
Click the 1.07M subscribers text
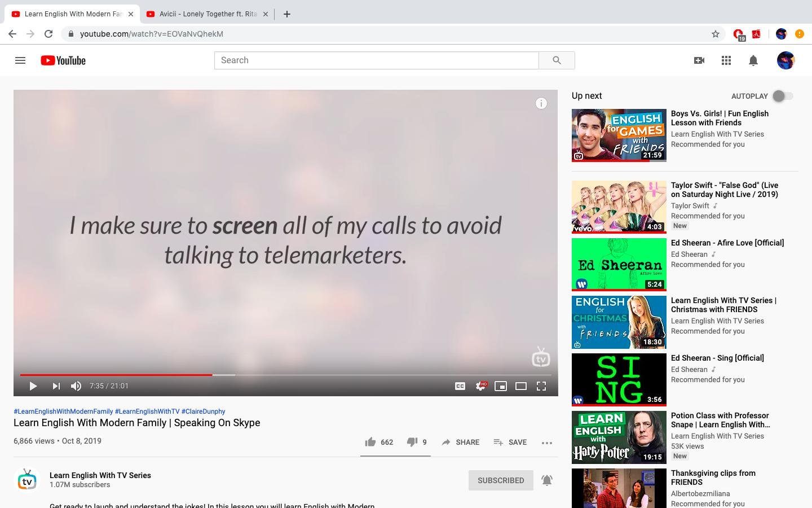pos(80,485)
